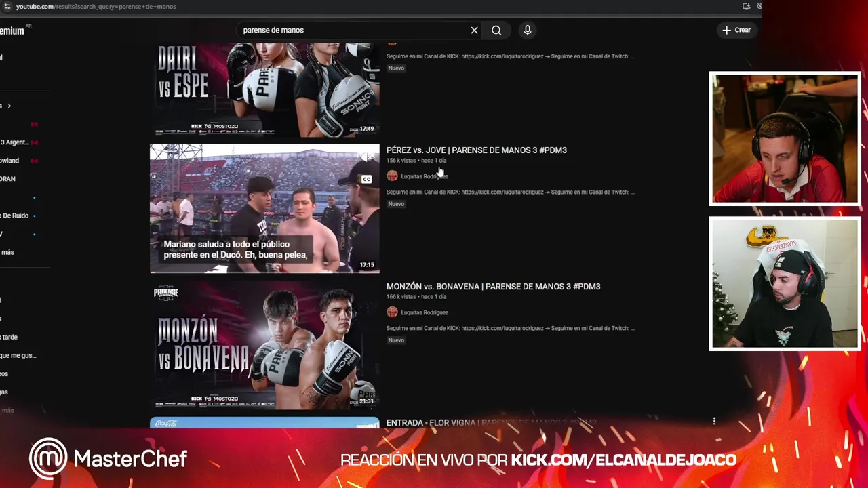Click the Coca-Cola thumbnail of ENTRADA - FLOR VIGNA
868x488 pixels.
[x=264, y=423]
